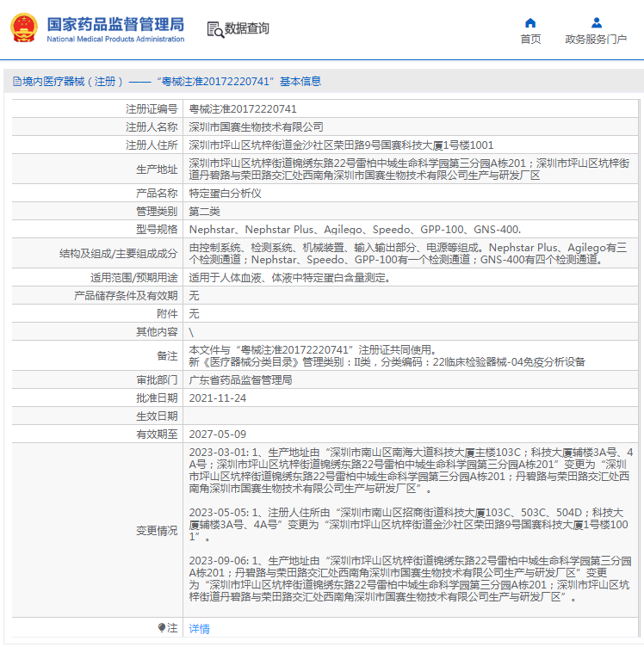Select registration number 粤械注准20172220741 value

[243, 109]
